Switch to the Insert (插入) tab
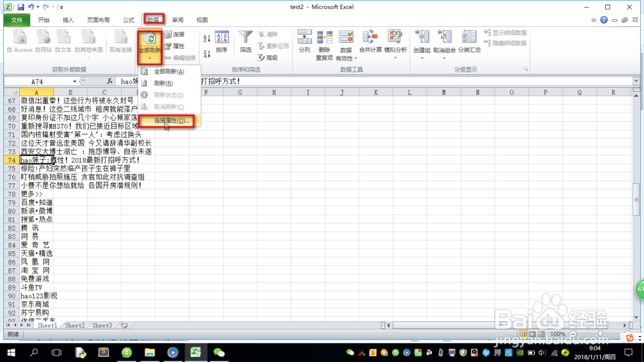The height and width of the screenshot is (362, 644). point(68,20)
